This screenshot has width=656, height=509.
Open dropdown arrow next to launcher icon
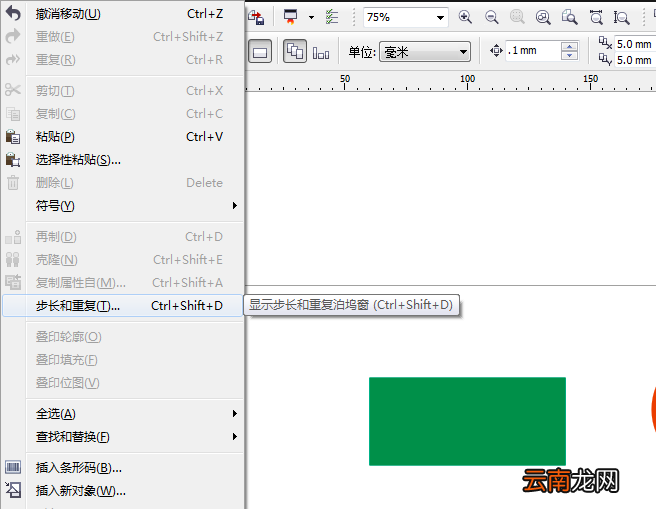click(311, 17)
